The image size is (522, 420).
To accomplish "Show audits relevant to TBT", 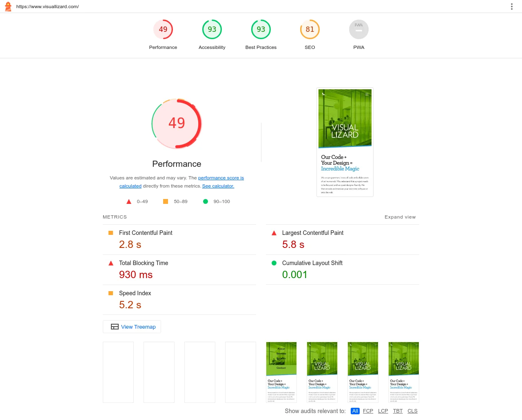I will tap(398, 411).
